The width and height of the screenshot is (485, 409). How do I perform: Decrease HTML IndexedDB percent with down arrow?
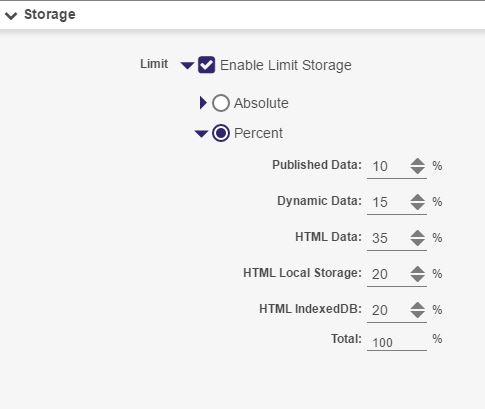click(x=417, y=314)
